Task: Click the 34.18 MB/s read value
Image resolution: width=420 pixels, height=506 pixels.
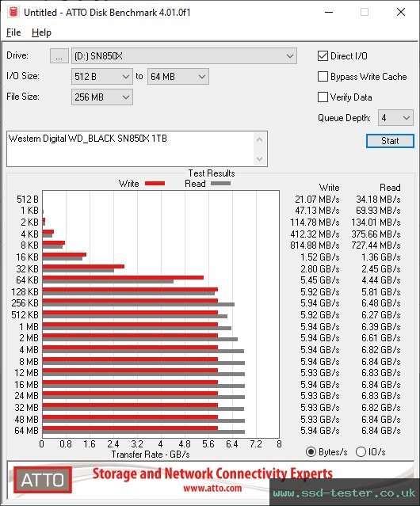Action: (378, 200)
